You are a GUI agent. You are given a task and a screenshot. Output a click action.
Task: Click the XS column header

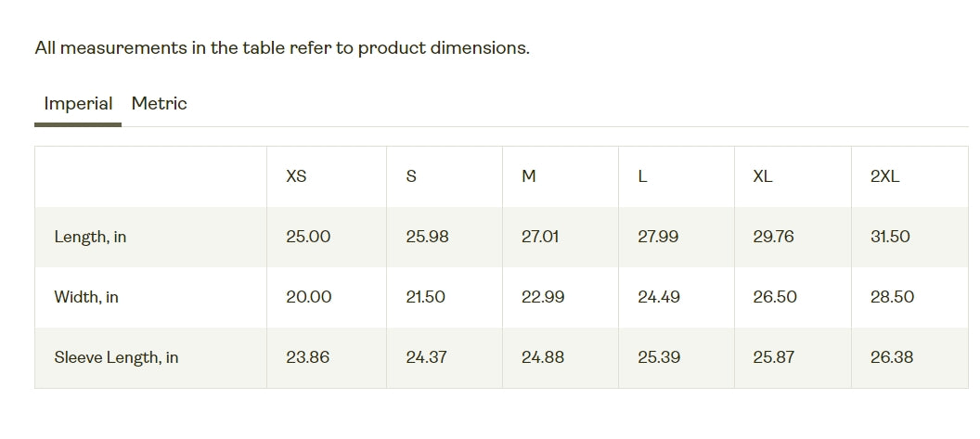[296, 177]
